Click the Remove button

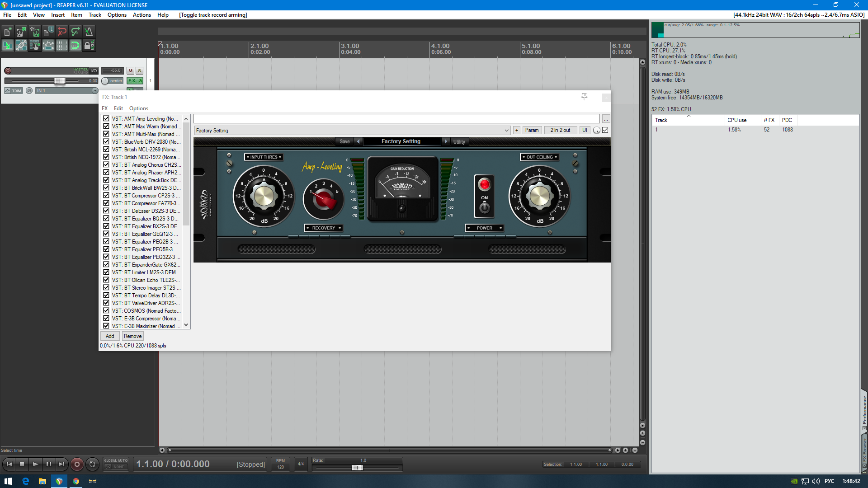pos(132,336)
